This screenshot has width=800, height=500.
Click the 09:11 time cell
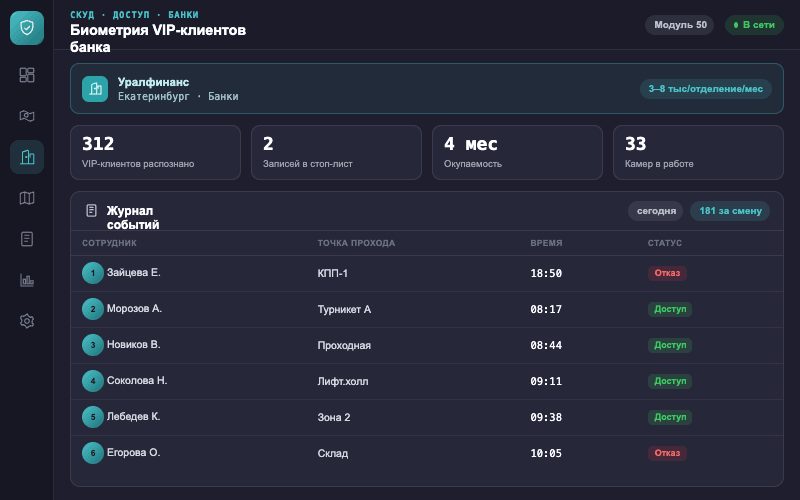(x=546, y=381)
